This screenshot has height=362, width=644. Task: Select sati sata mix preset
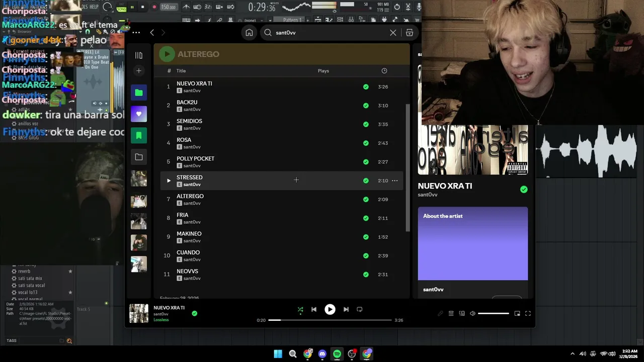click(x=30, y=279)
